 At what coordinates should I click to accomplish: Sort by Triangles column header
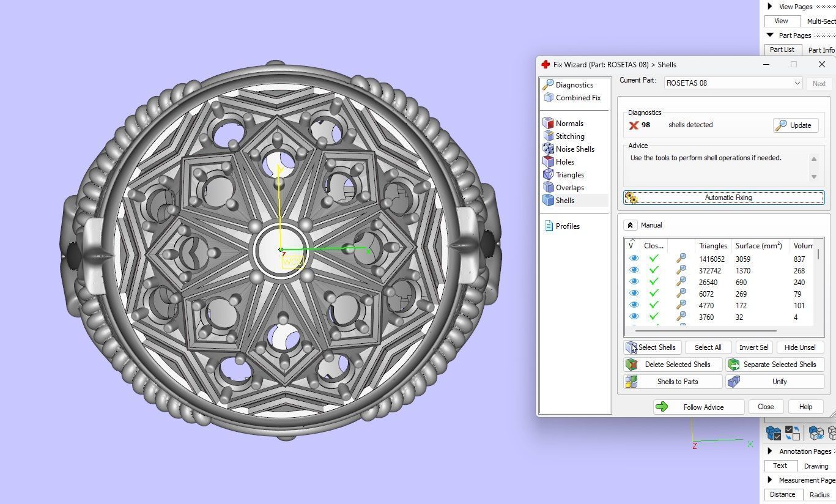[713, 246]
